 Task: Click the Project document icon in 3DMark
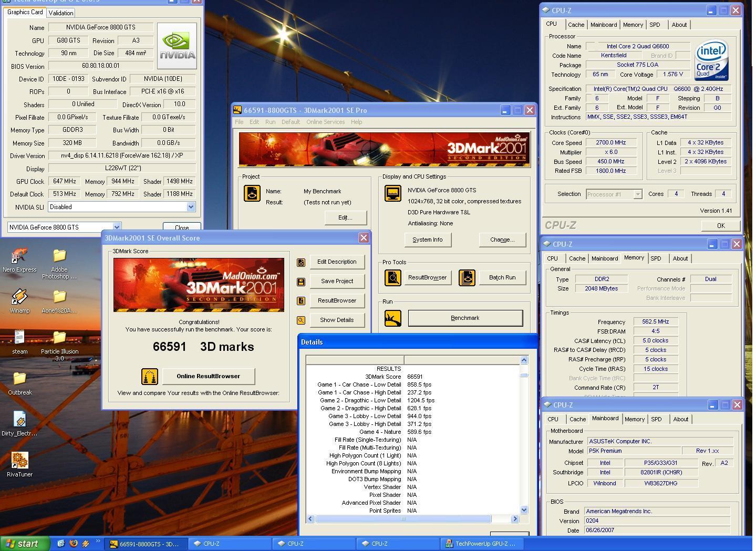click(252, 193)
